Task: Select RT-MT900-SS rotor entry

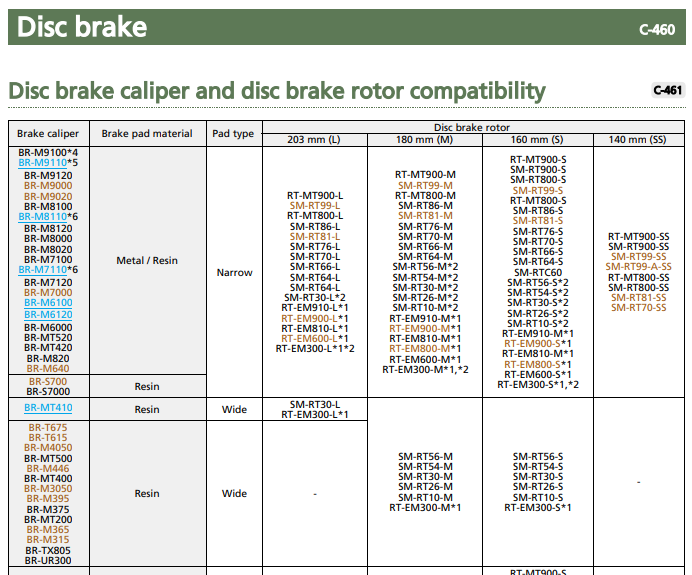Action: click(639, 237)
